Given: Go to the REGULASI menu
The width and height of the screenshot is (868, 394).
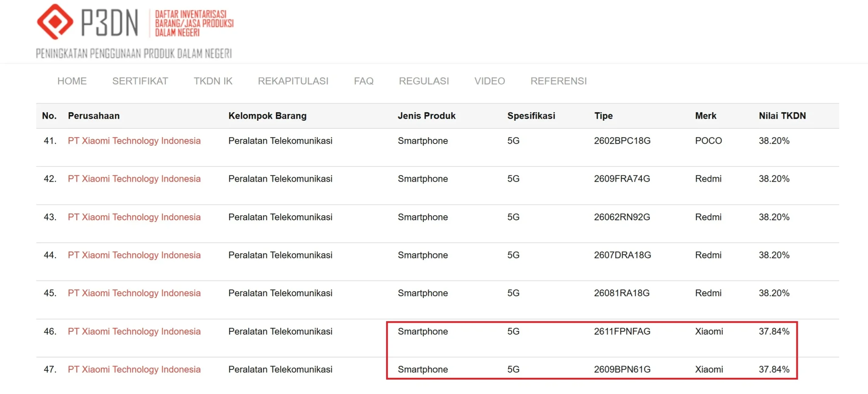Looking at the screenshot, I should click(x=424, y=81).
